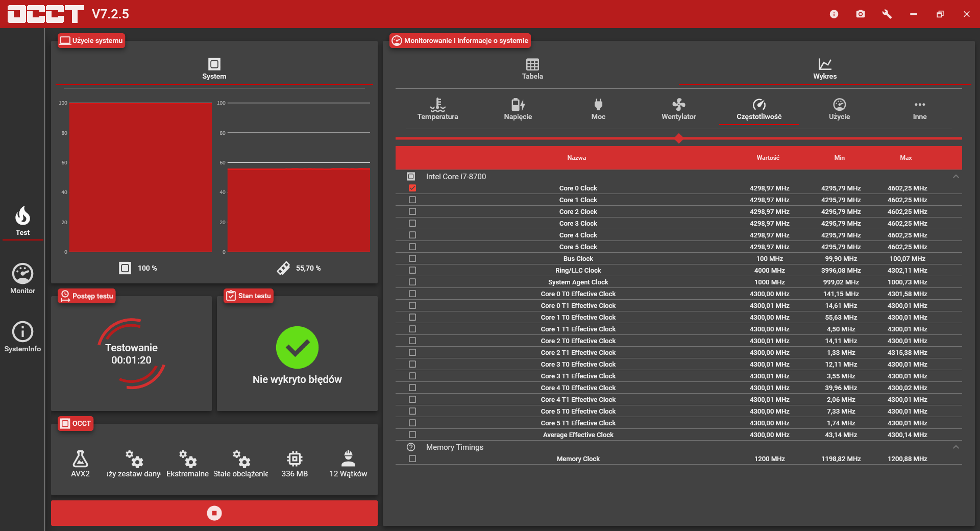
Task: Sort by the Min column header
Action: tap(840, 158)
